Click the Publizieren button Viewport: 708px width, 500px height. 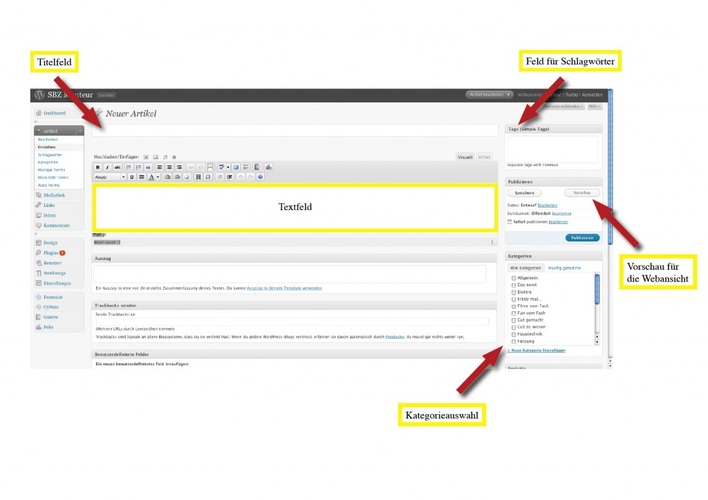click(x=582, y=238)
